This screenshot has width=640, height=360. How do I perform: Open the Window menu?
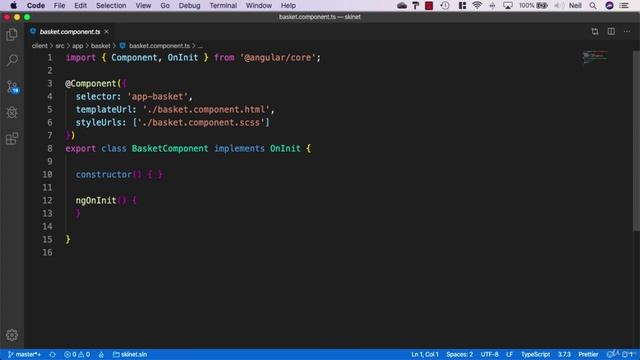click(259, 5)
